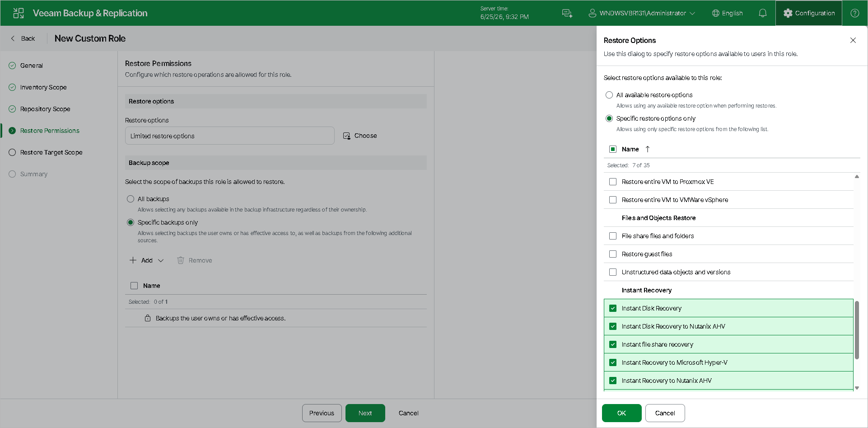Click the scroll up arrow in options list
868x428 pixels.
(857, 177)
